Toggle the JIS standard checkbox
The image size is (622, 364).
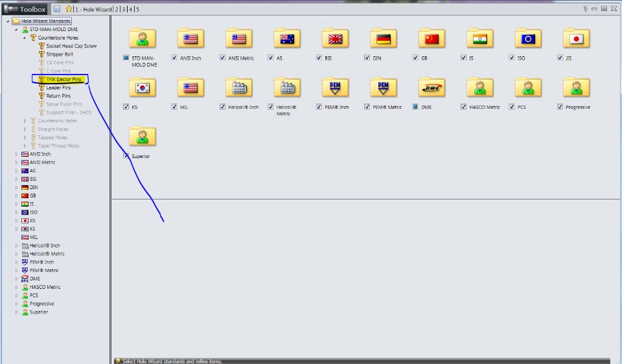[560, 58]
